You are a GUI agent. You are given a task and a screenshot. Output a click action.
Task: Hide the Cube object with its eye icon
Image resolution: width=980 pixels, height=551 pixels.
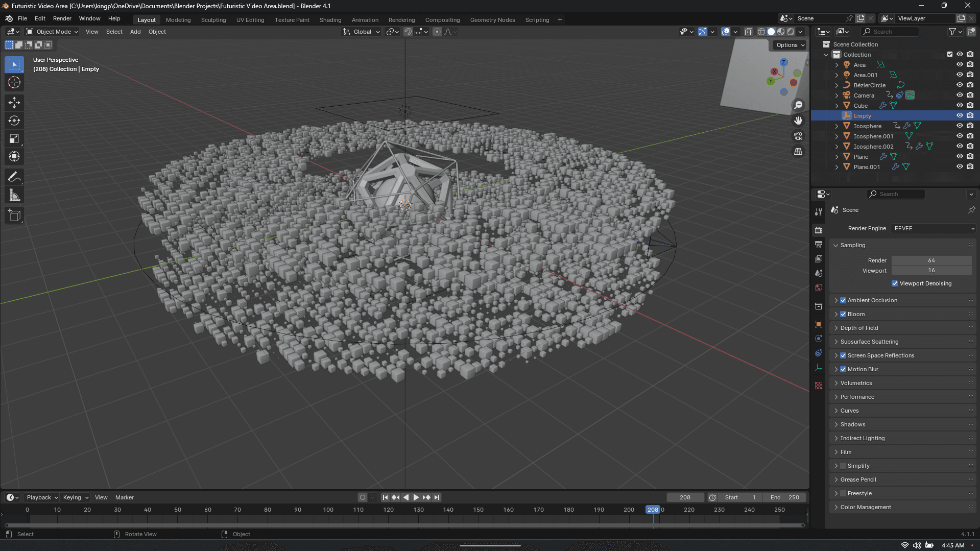(960, 106)
